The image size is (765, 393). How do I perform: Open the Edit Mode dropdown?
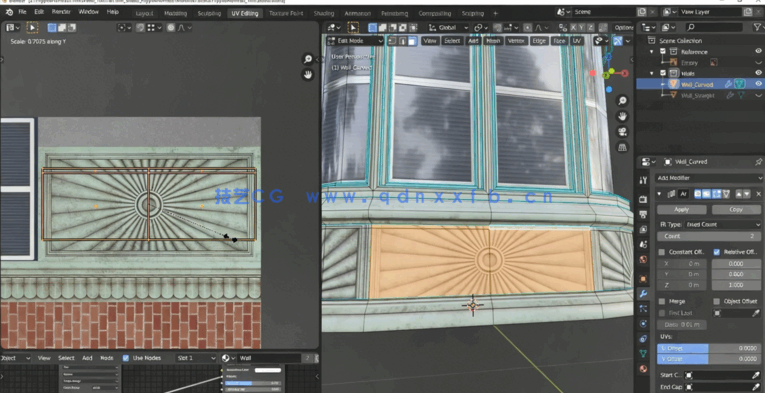point(355,41)
